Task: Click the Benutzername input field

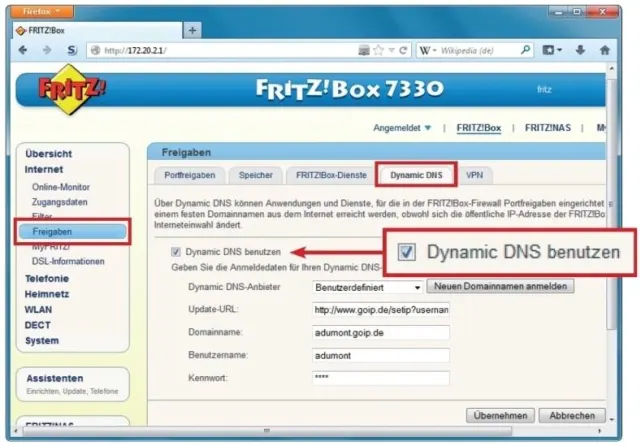Action: [x=381, y=355]
